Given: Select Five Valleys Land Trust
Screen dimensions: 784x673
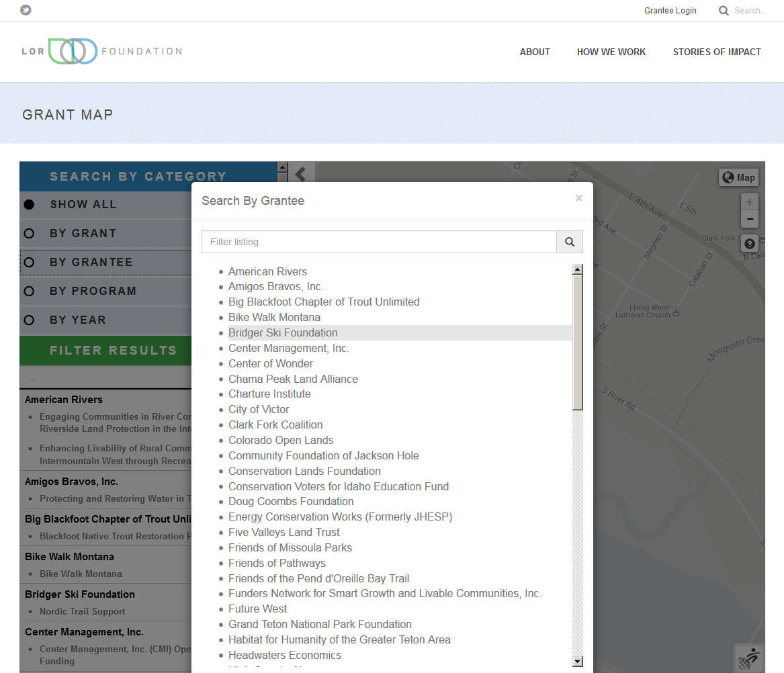Looking at the screenshot, I should click(x=284, y=533).
